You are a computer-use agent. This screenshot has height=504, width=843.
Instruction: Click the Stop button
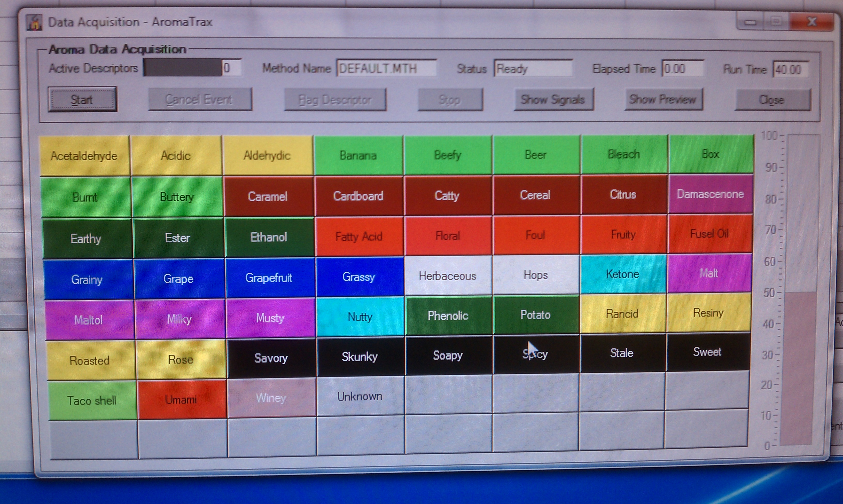(450, 99)
